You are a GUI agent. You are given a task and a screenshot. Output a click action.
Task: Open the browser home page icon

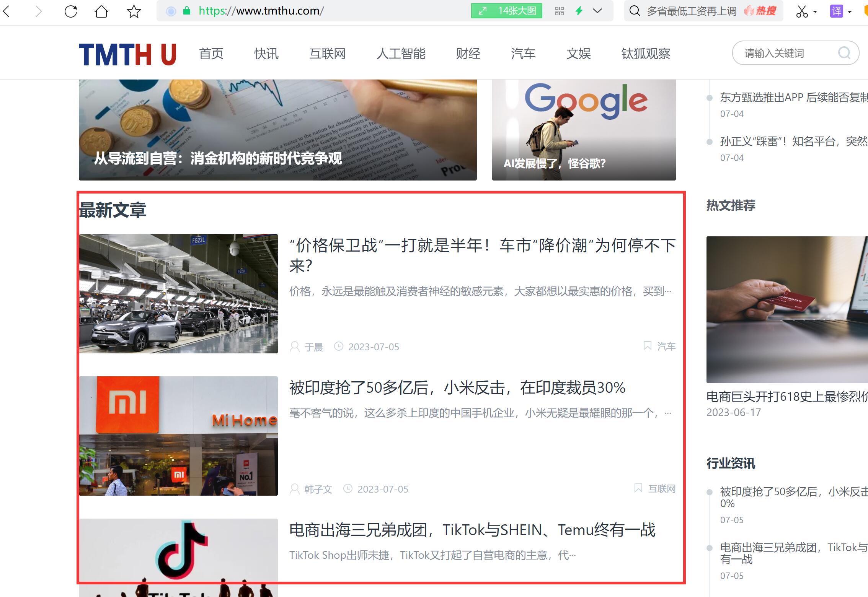point(101,11)
